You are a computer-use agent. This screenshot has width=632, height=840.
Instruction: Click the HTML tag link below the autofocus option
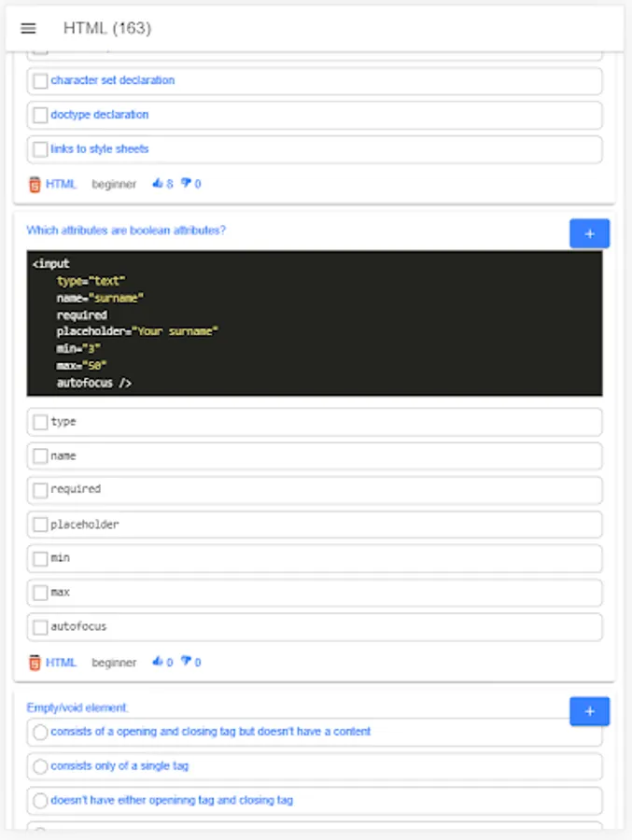click(x=61, y=663)
